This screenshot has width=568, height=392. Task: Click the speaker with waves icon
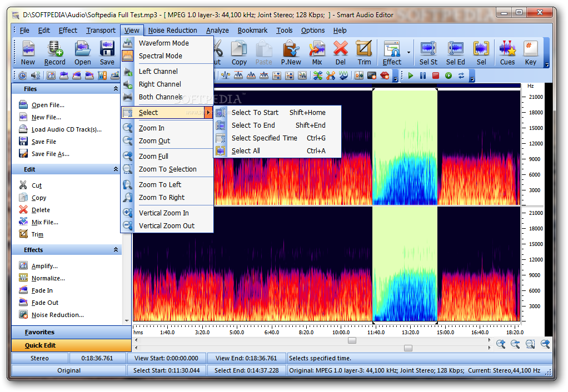click(36, 76)
